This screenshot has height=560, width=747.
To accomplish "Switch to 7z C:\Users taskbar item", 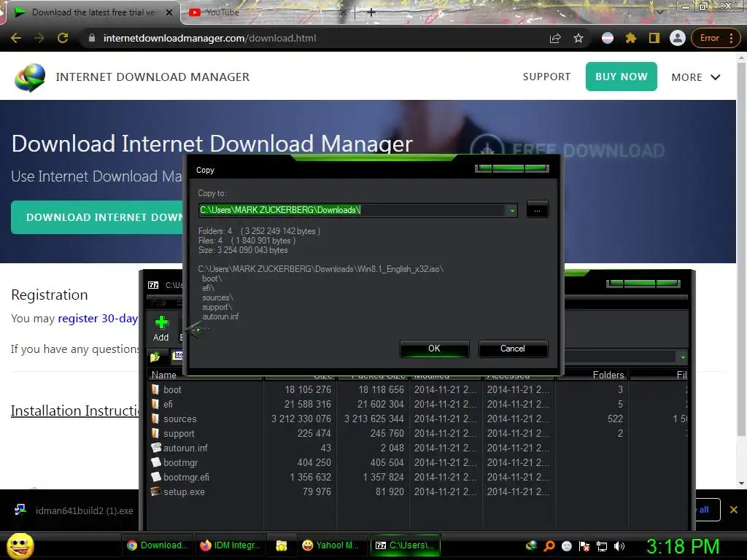I will coord(405,545).
